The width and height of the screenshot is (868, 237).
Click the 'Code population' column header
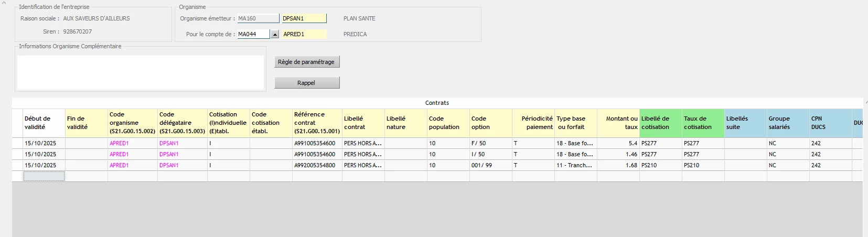pos(448,123)
